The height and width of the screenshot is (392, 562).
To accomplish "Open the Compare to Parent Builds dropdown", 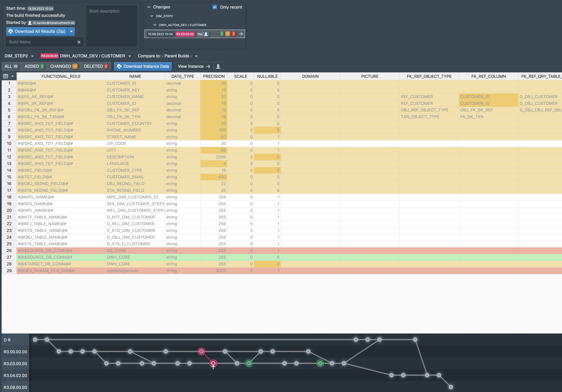I will (196, 56).
